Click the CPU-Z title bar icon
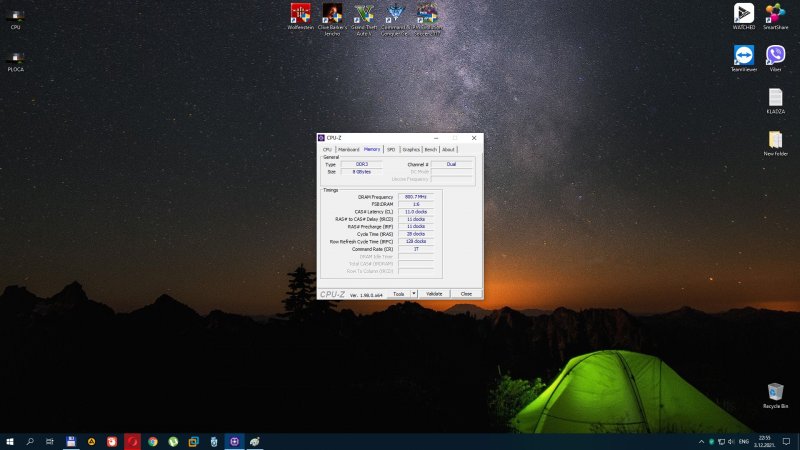Image resolution: width=800 pixels, height=450 pixels. pyautogui.click(x=321, y=138)
